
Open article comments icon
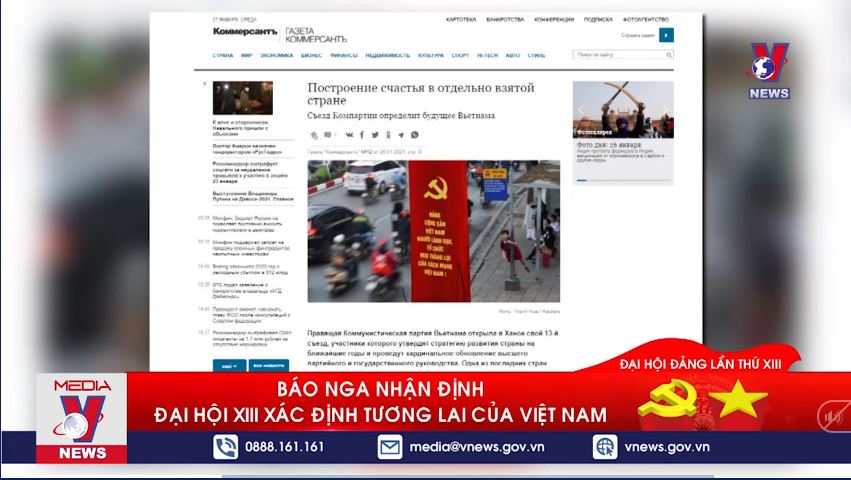(x=328, y=135)
